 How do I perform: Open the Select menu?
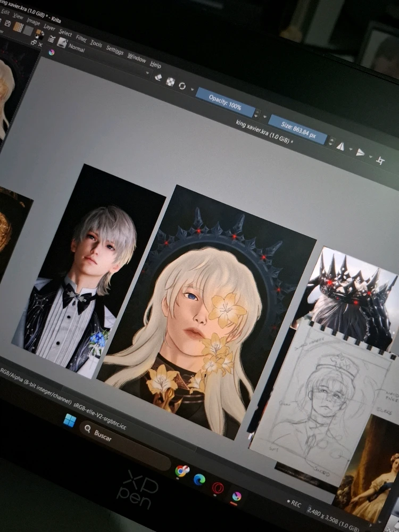[65, 33]
